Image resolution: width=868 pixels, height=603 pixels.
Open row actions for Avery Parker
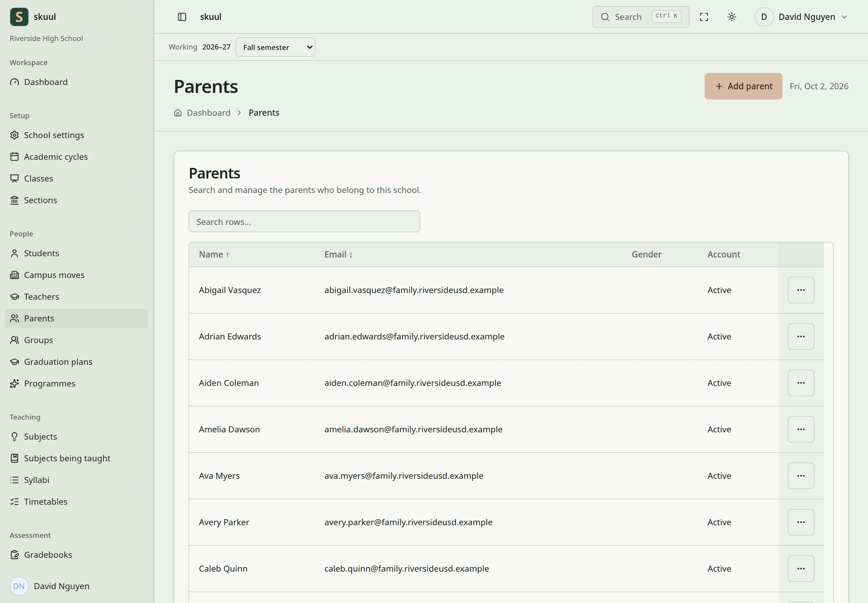[801, 522]
